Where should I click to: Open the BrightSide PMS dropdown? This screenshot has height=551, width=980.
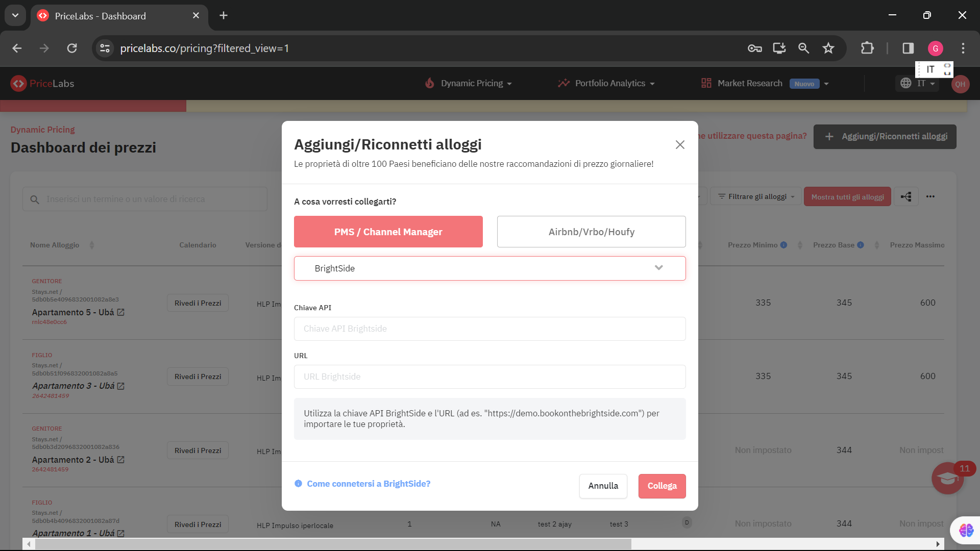pyautogui.click(x=490, y=268)
